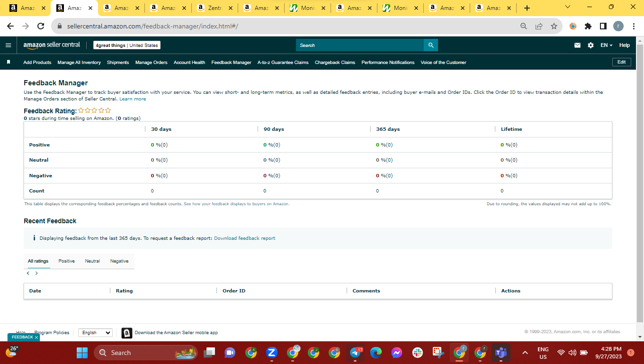Open the Chrome three-dot menu
Viewport: 644px width, 364px height.
[633, 26]
